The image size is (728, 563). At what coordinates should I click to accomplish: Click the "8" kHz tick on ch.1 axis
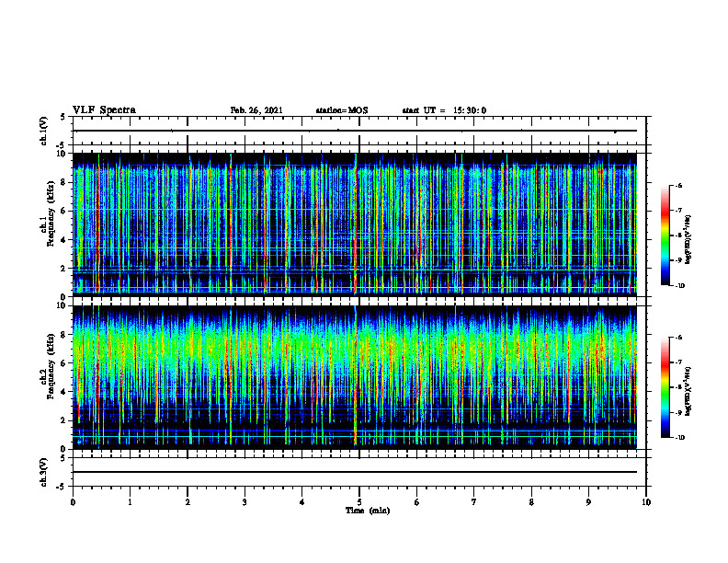(x=63, y=182)
